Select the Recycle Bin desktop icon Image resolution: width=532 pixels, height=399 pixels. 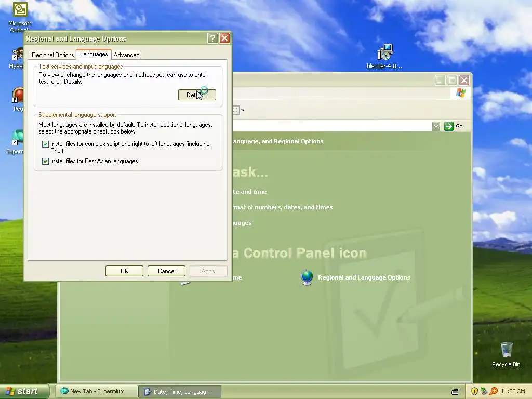pos(506,354)
